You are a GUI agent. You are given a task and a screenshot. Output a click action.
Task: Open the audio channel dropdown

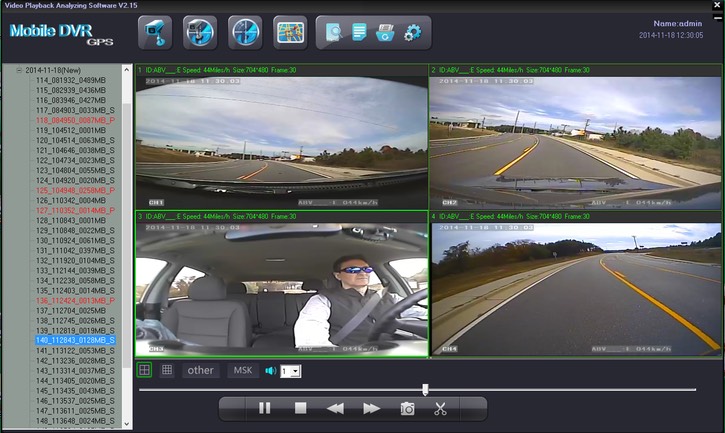click(295, 371)
